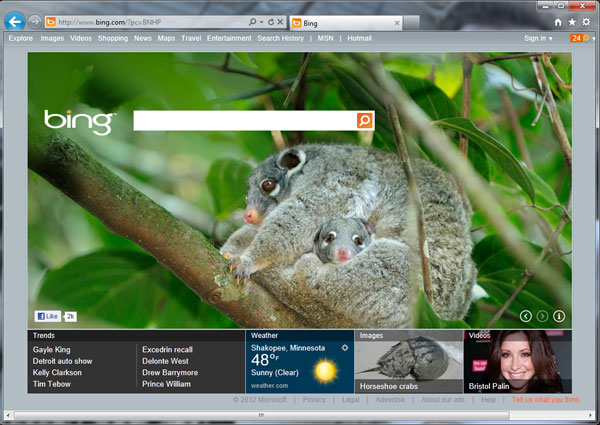Open the Tim Tebow trend

point(52,384)
